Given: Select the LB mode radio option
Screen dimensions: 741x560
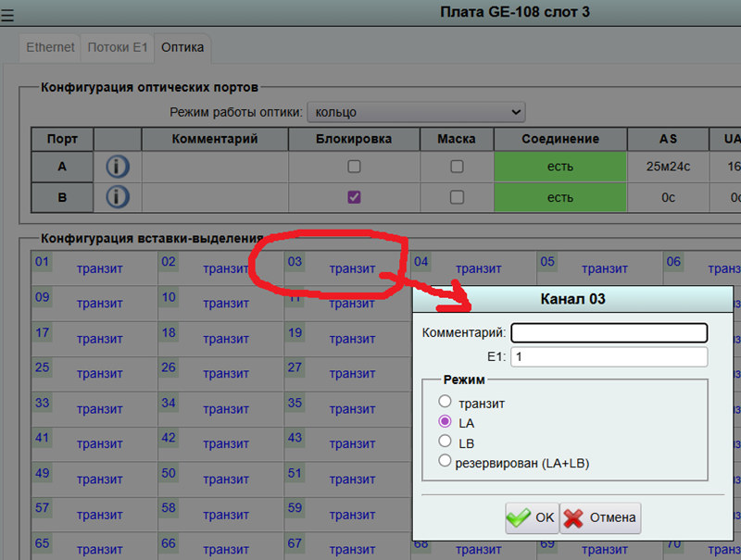Looking at the screenshot, I should [446, 442].
